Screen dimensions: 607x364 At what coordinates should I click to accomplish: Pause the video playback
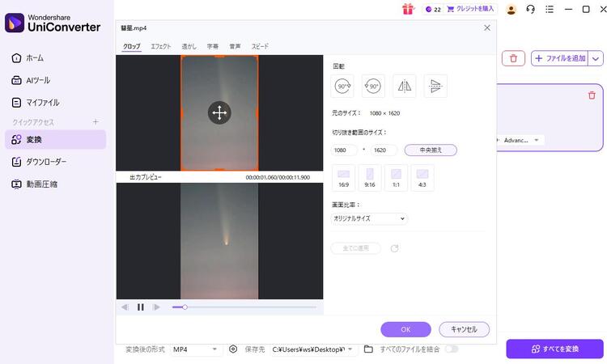[141, 307]
